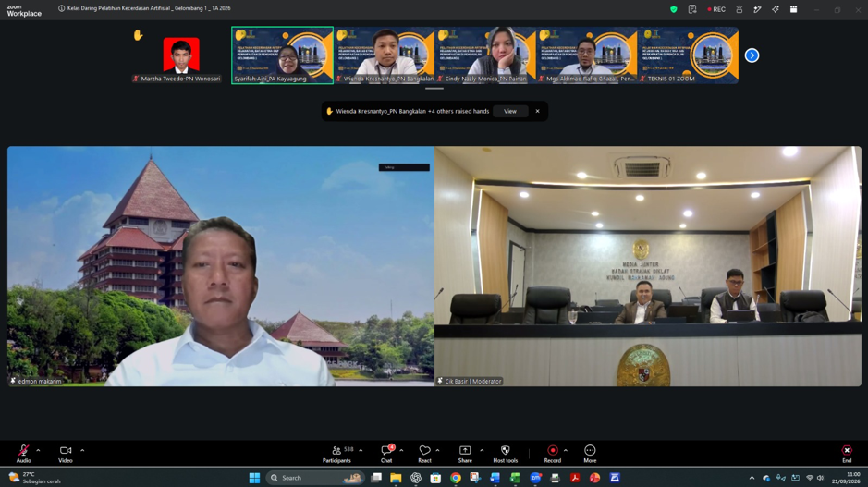Open ChatGPT from the taskbar
Image resolution: width=868 pixels, height=487 pixels.
[x=416, y=478]
